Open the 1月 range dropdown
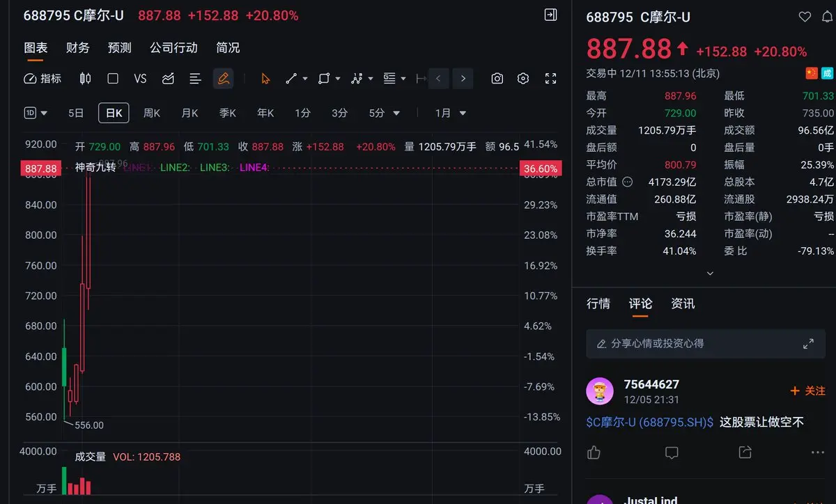 tap(451, 113)
